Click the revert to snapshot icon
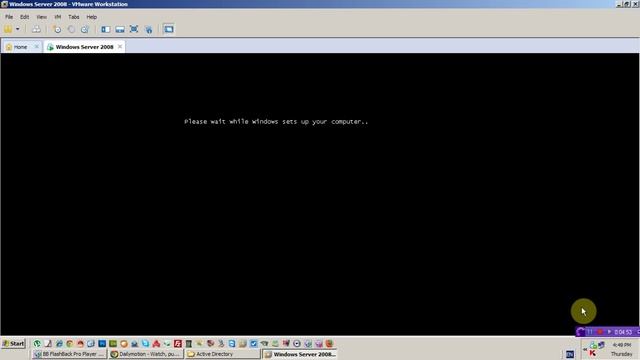 tap(71, 29)
